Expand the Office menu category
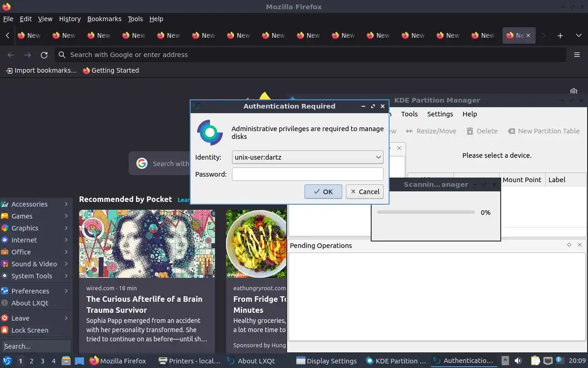The width and height of the screenshot is (588, 368). tap(35, 252)
